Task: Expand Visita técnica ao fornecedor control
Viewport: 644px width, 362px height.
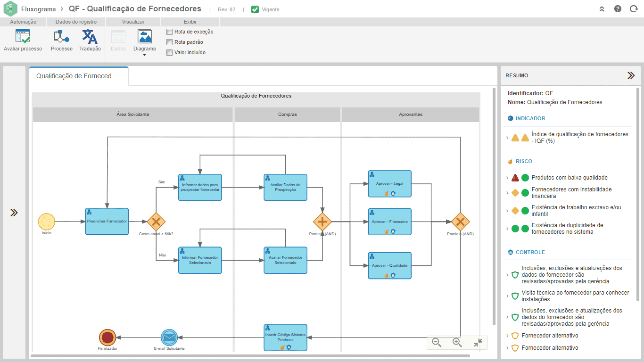Action: (507, 296)
